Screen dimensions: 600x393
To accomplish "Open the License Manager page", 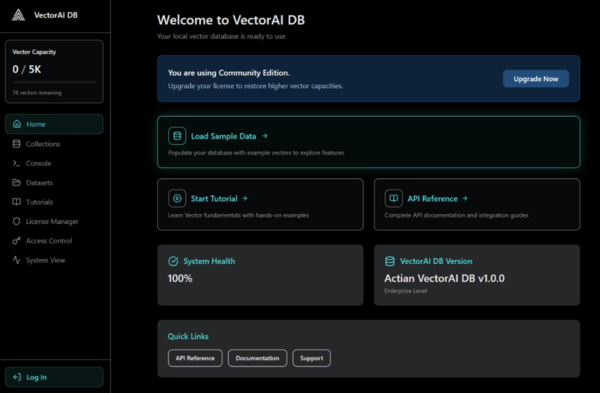I will click(x=54, y=221).
